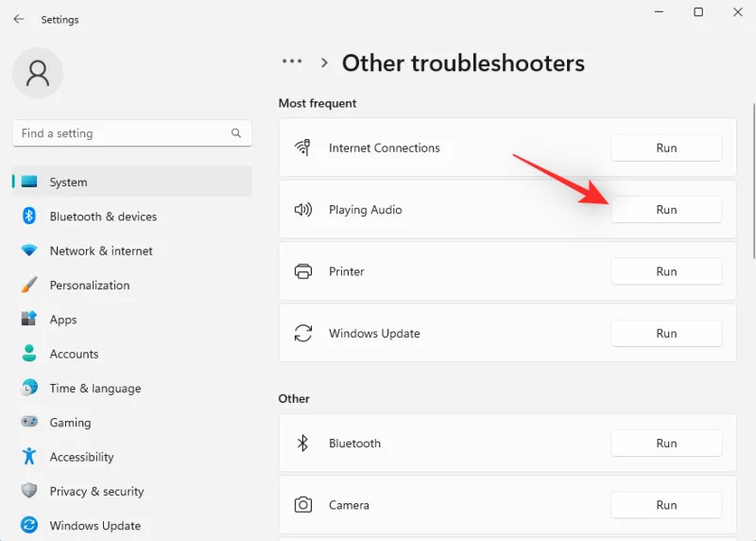Screen dimensions: 756x541
Task: Click the vertical scrollbar on right edge
Action: 752,180
